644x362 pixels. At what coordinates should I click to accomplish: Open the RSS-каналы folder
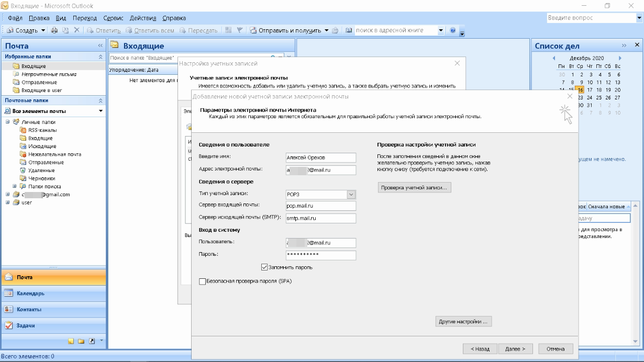tap(42, 130)
